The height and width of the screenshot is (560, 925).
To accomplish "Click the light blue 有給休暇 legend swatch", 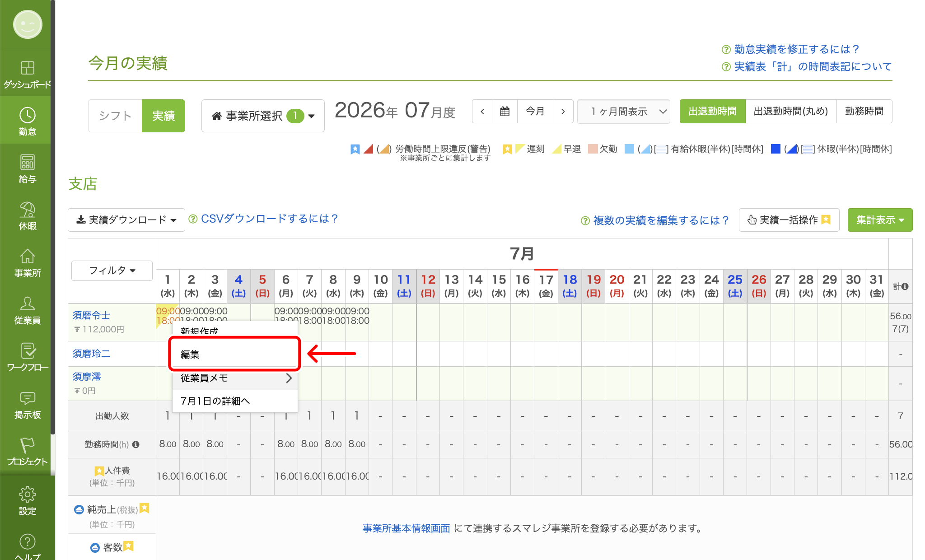I will (629, 149).
